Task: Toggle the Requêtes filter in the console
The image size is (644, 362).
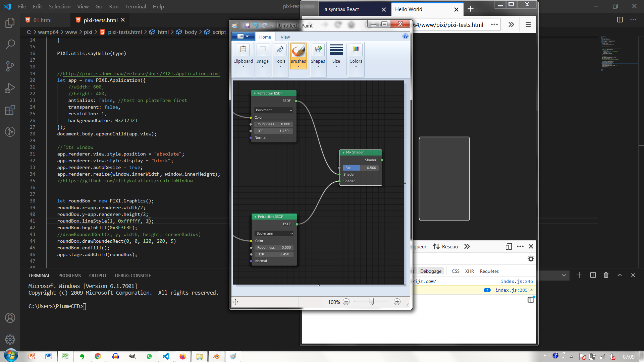Action: click(489, 271)
